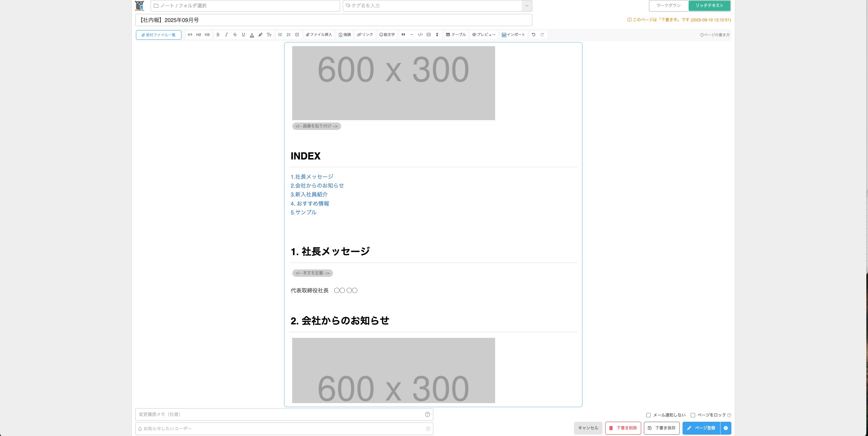This screenshot has height=436, width=868.
Task: Open the テーブル insert menu
Action: (x=456, y=35)
